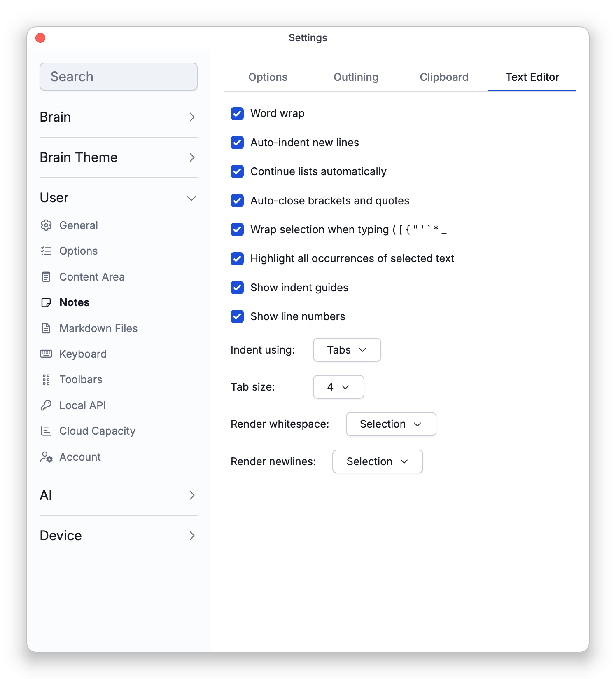
Task: Toggle Continue lists automatically checkbox
Action: (x=237, y=171)
